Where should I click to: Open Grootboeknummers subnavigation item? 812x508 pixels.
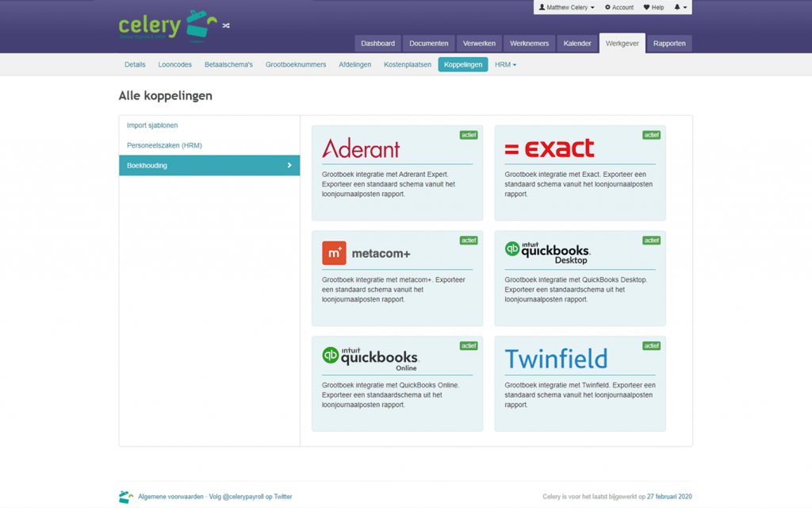(296, 65)
